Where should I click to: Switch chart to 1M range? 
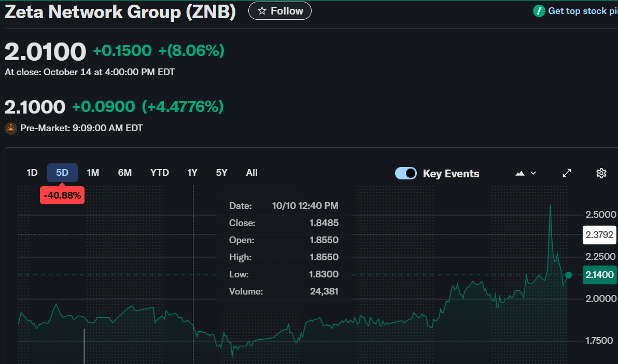(93, 173)
